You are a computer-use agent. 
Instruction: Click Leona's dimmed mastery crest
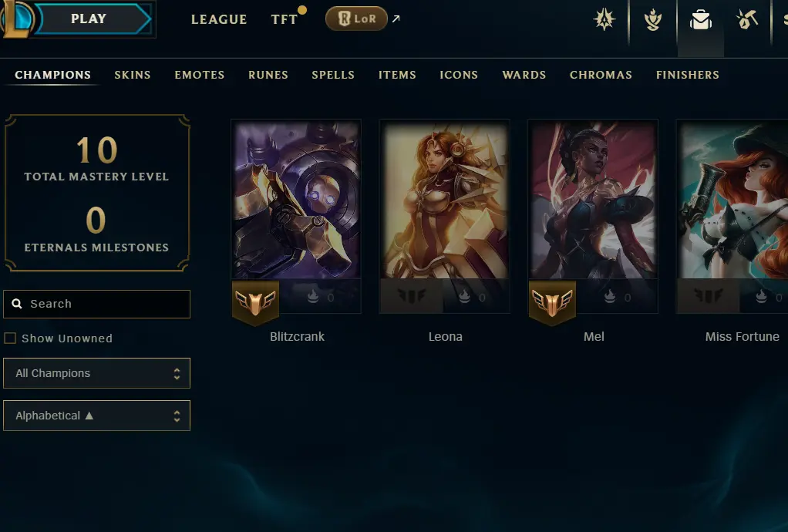[x=411, y=296]
